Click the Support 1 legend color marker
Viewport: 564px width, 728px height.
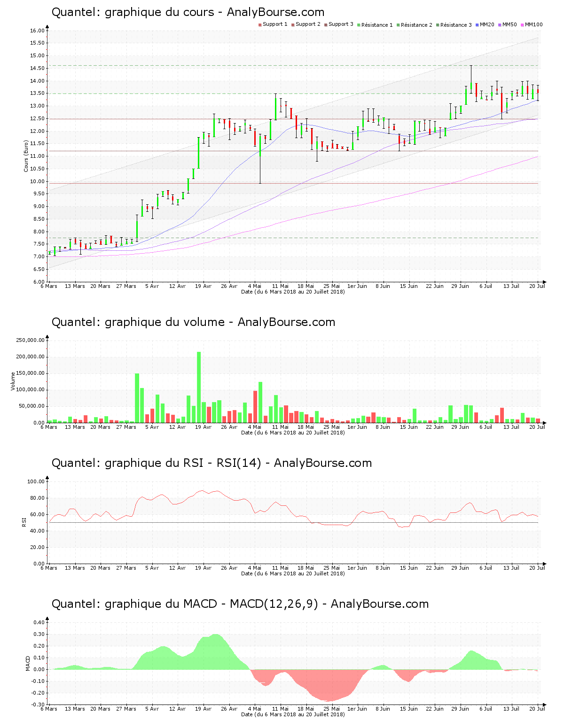260,24
